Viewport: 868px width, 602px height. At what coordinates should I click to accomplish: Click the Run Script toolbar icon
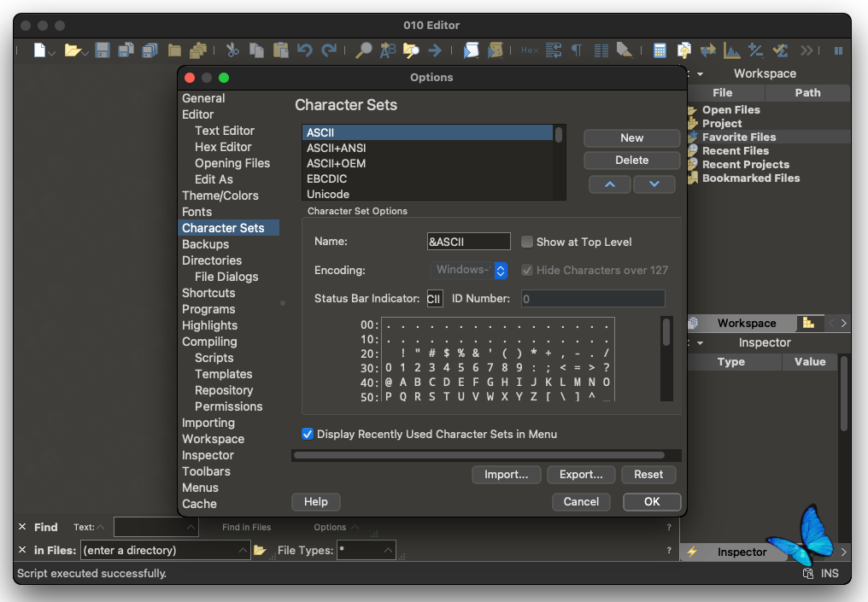click(x=471, y=50)
